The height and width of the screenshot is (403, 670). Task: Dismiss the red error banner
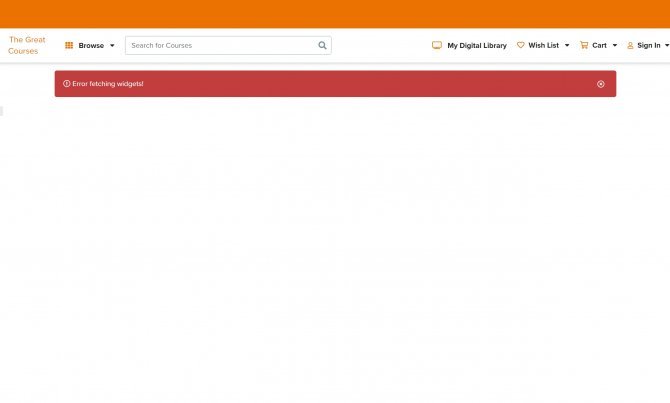[600, 84]
